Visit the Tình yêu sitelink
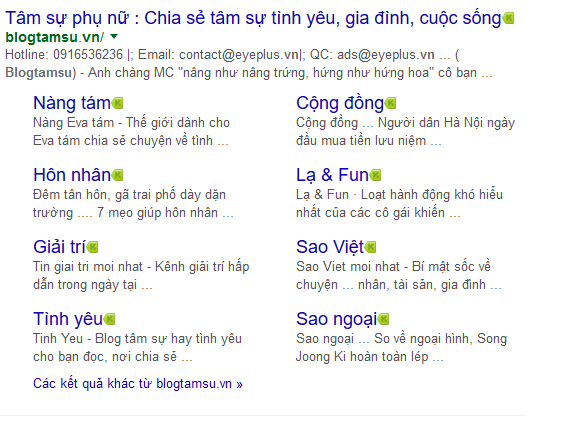 click(x=68, y=319)
